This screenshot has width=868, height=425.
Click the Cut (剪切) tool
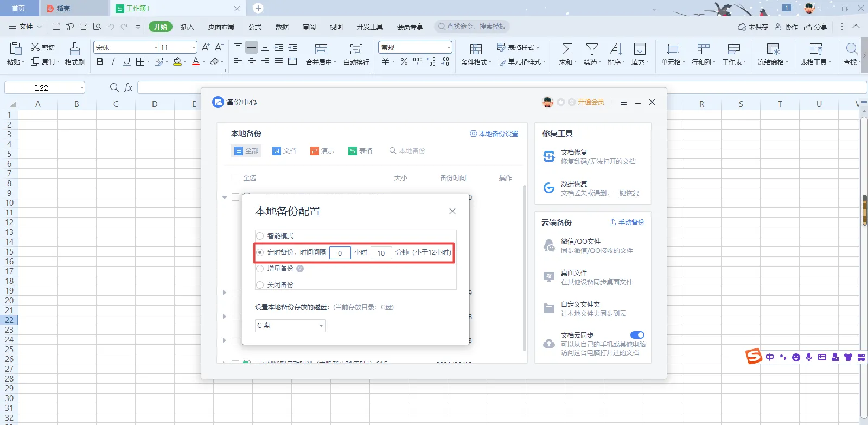tap(43, 47)
